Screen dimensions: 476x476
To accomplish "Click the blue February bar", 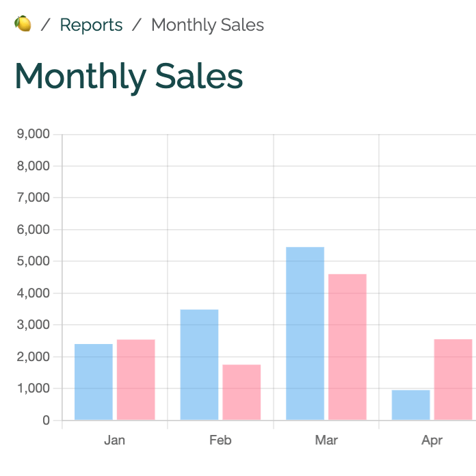I will (x=199, y=365).
